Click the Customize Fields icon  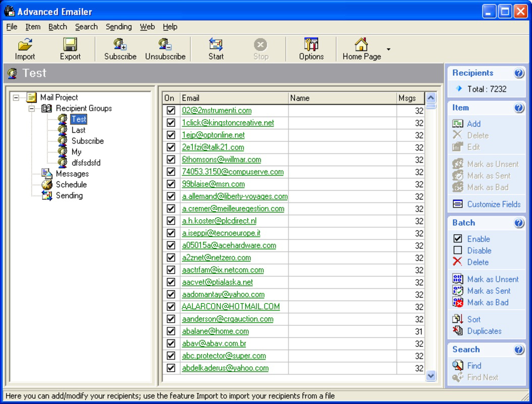click(x=458, y=204)
